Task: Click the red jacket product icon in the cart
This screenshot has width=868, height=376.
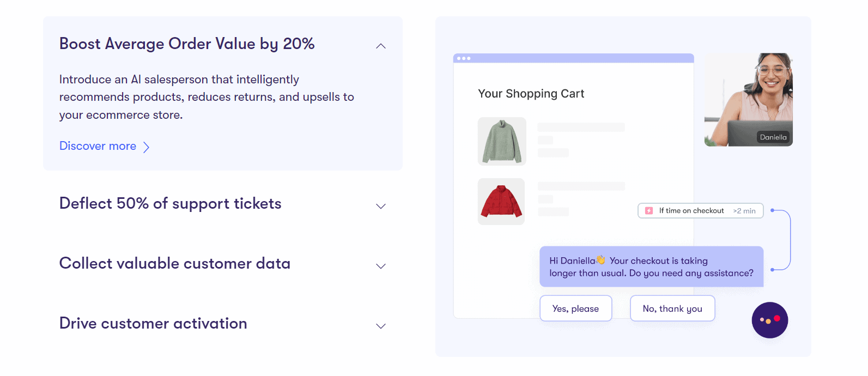Action: [501, 201]
